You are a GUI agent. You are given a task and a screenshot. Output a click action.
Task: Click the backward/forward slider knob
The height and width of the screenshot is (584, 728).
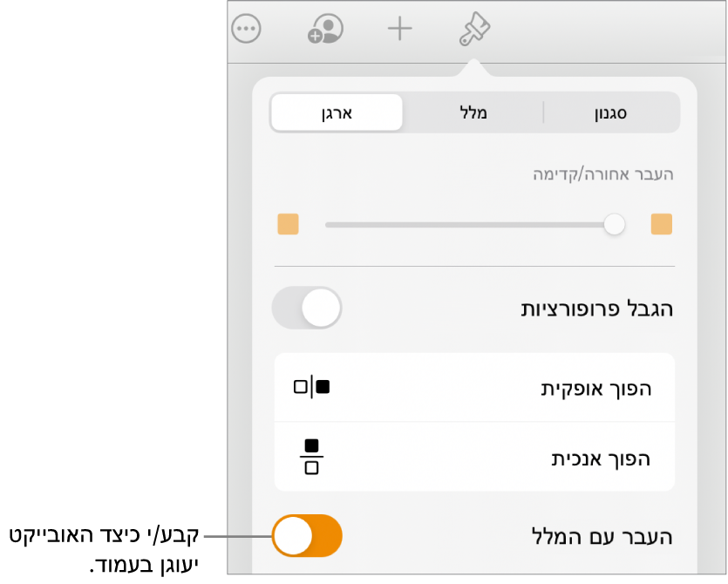pos(616,225)
